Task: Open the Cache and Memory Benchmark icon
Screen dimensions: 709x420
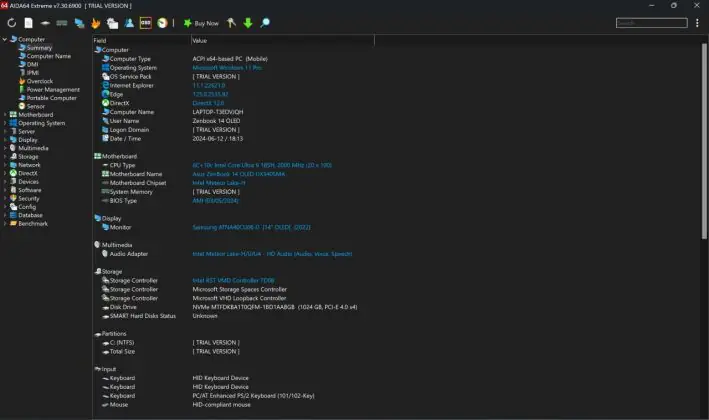Action: pos(62,23)
